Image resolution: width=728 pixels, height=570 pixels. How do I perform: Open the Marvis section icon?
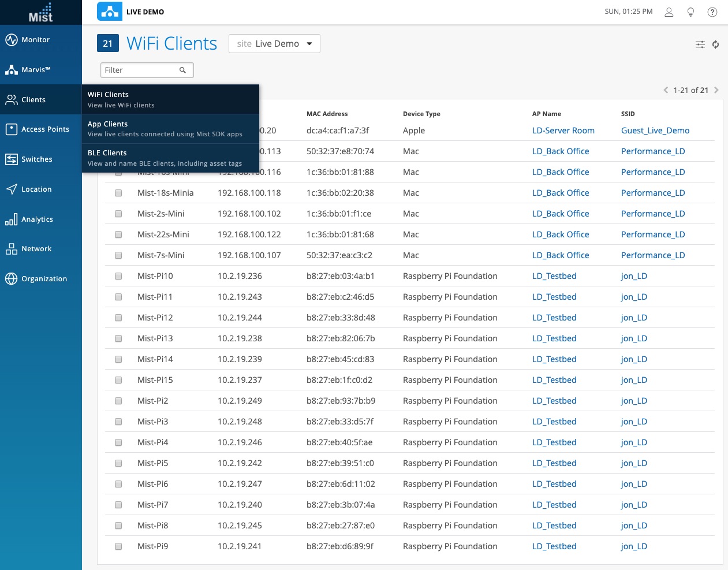pos(12,70)
